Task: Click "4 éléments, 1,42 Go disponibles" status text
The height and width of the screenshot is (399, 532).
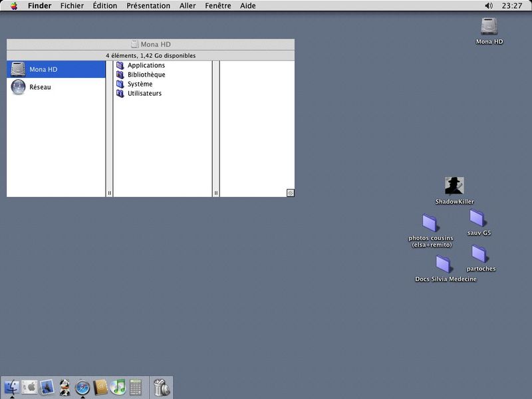Action: click(151, 56)
